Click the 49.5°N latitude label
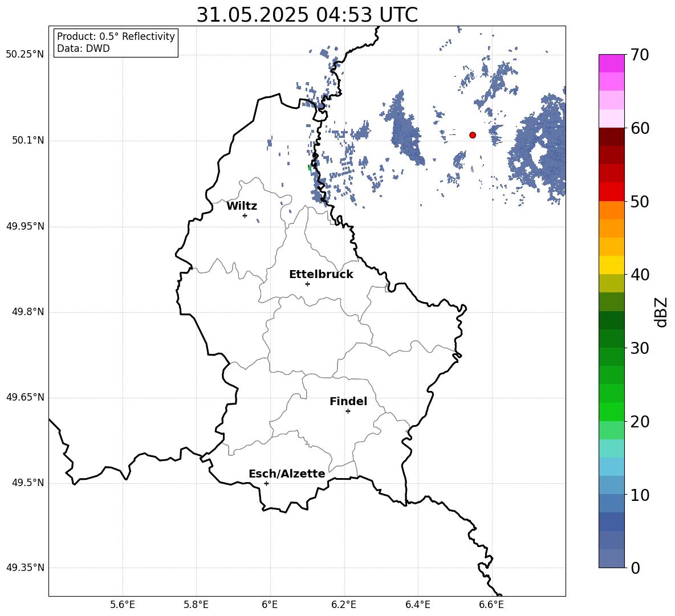Image resolution: width=675 pixels, height=616 pixels. (28, 483)
